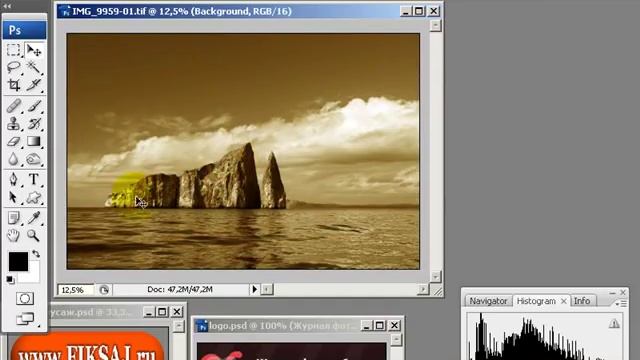640x360 pixels.
Task: Click the zoom percentage field 12,5%
Action: [x=76, y=290]
